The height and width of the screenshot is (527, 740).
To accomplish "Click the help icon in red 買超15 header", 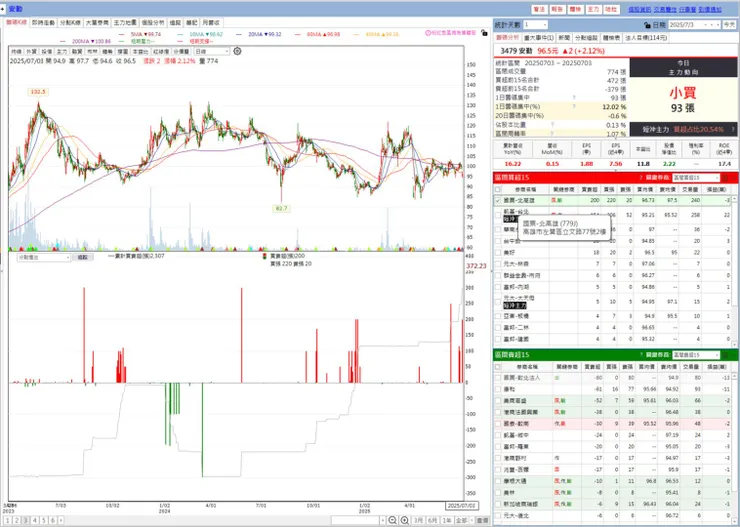I will pos(641,177).
